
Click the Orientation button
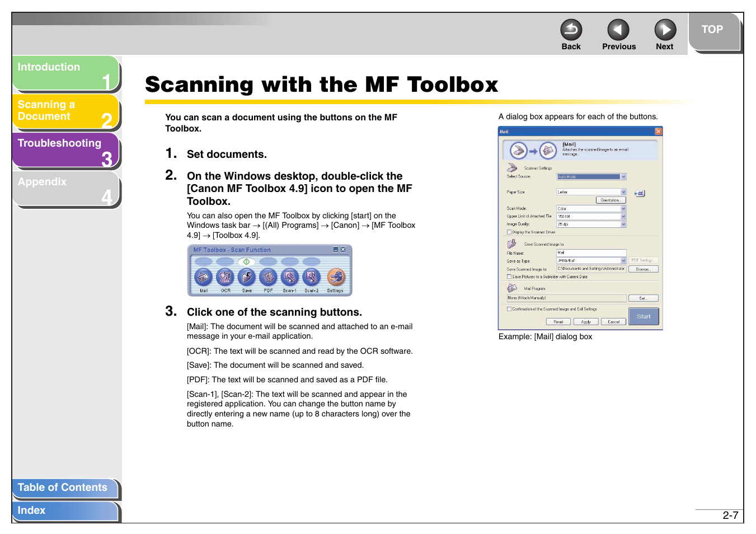[611, 200]
